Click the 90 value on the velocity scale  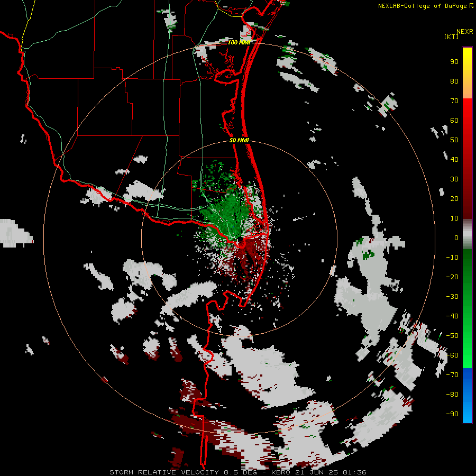pos(454,62)
